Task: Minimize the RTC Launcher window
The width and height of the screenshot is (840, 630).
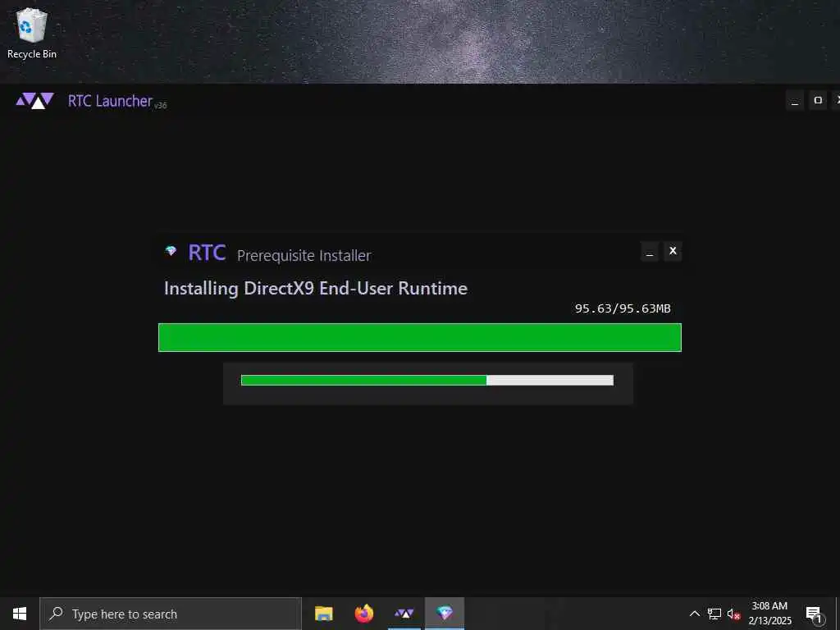Action: click(795, 100)
